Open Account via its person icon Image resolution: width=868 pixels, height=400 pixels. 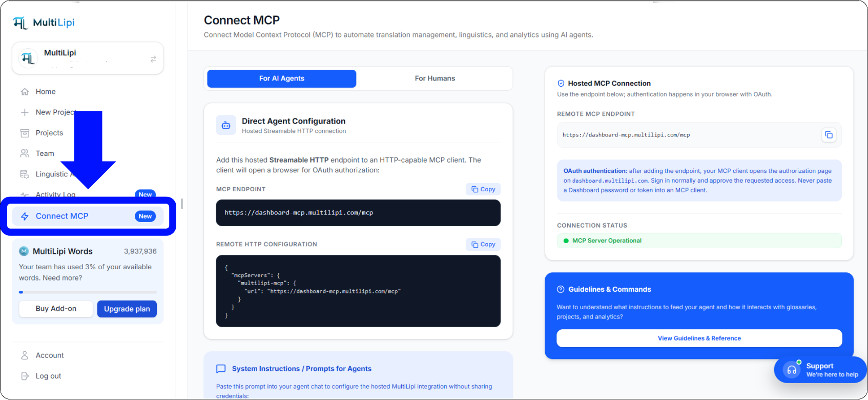(25, 355)
